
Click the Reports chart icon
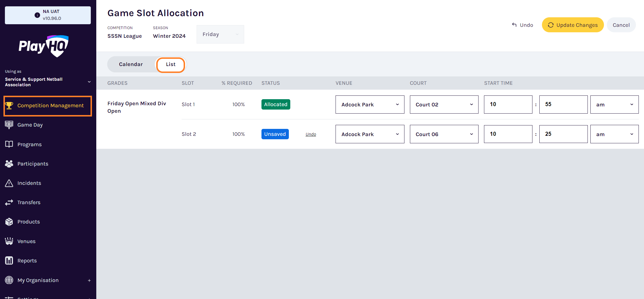tap(9, 261)
